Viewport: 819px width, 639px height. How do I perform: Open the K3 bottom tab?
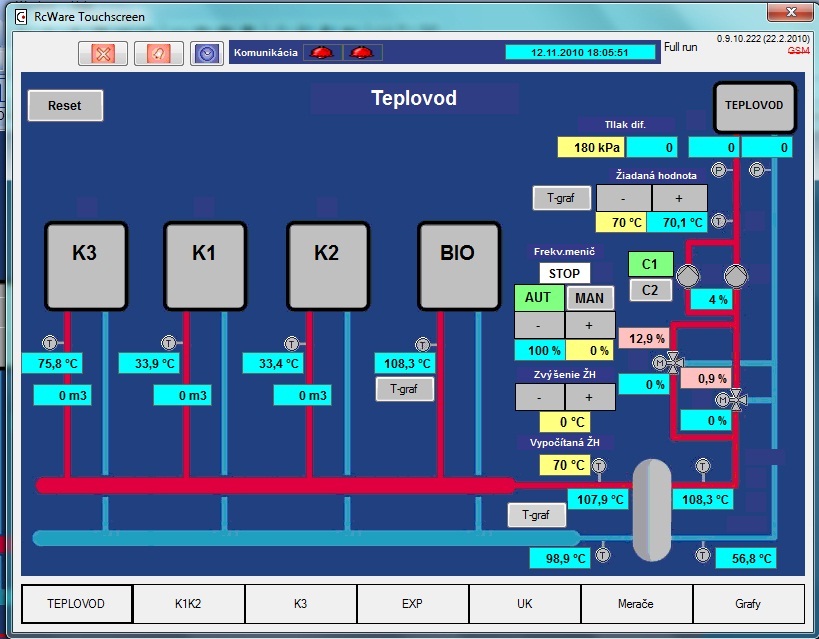click(x=300, y=604)
